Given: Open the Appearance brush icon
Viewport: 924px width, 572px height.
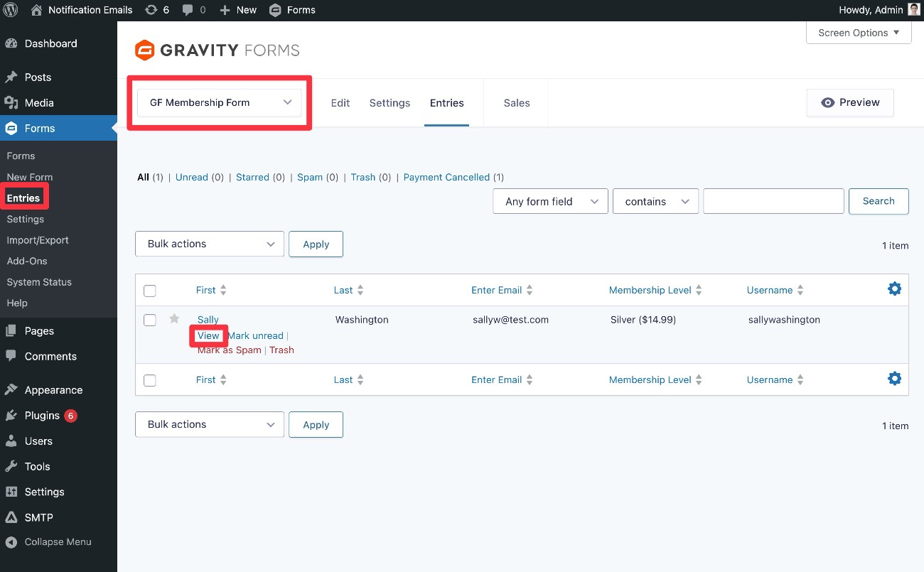Looking at the screenshot, I should [11, 389].
